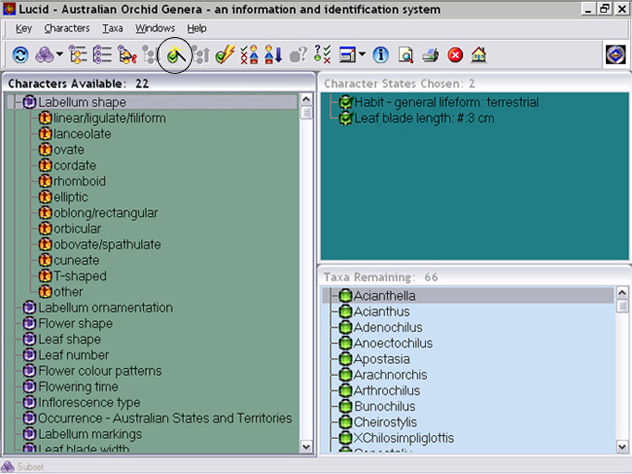This screenshot has width=632, height=474.
Task: Click the Collapse tree toolbar icon
Action: click(x=102, y=55)
